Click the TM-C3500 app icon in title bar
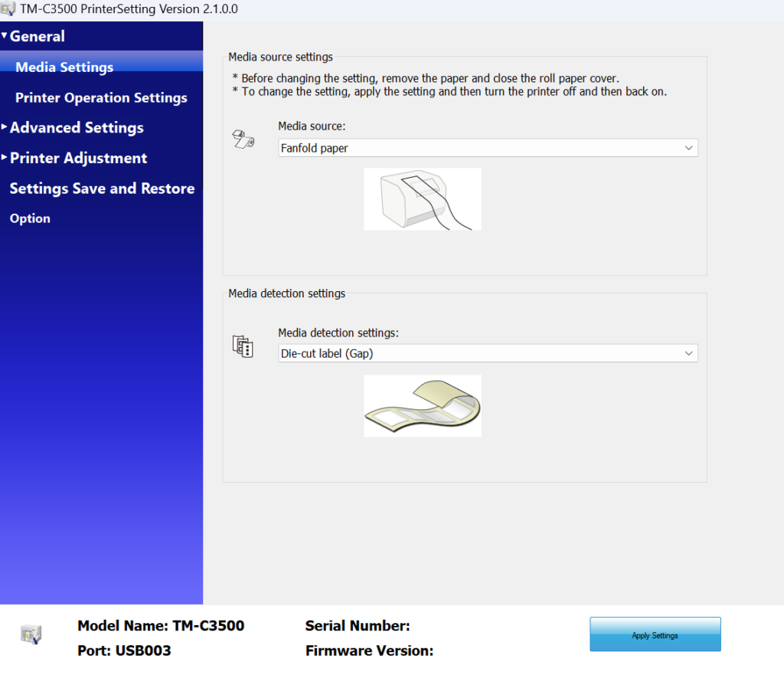This screenshot has height=675, width=784. coord(9,10)
